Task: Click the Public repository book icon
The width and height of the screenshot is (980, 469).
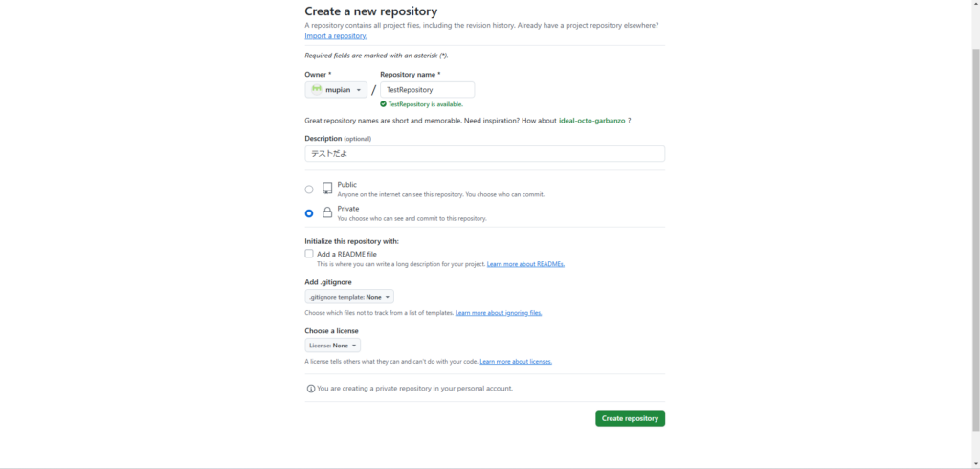Action: 327,189
